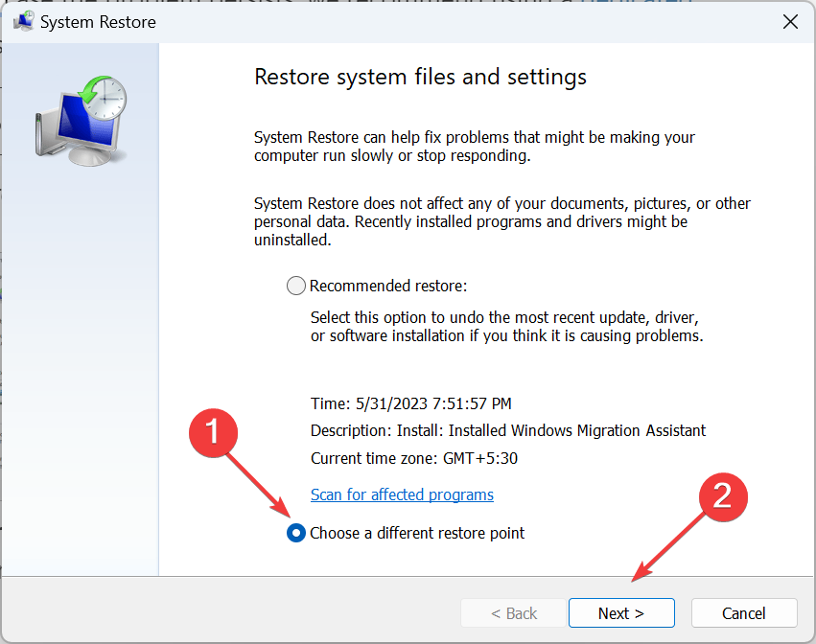Click the red circle labeled 1
The image size is (816, 644).
213,434
